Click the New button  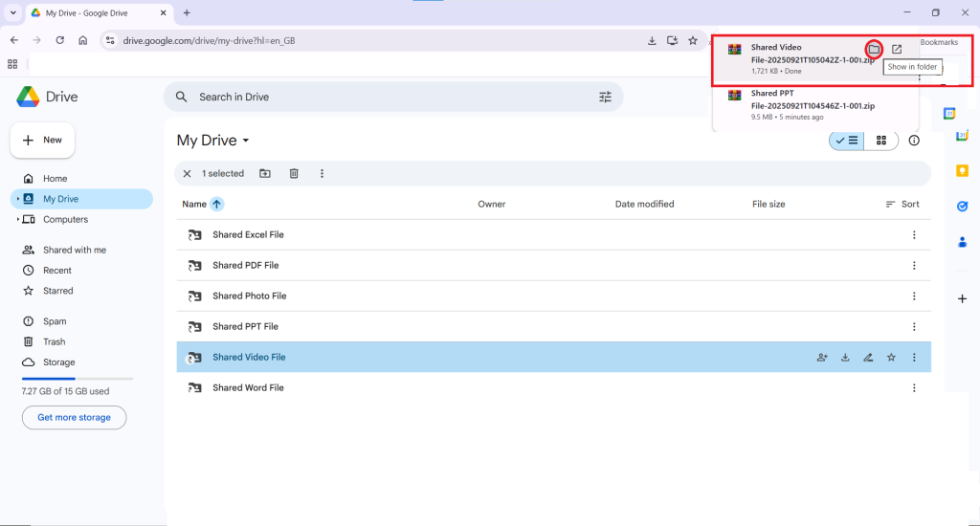[42, 140]
